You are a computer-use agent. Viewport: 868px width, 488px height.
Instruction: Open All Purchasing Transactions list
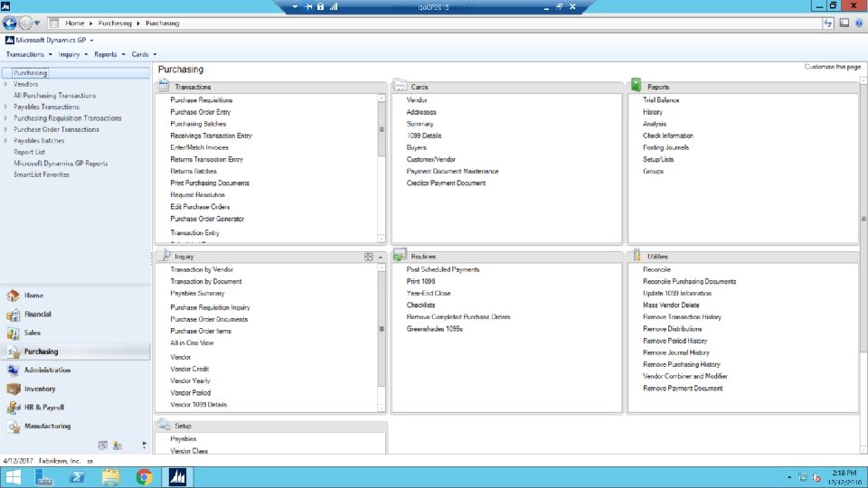[54, 96]
